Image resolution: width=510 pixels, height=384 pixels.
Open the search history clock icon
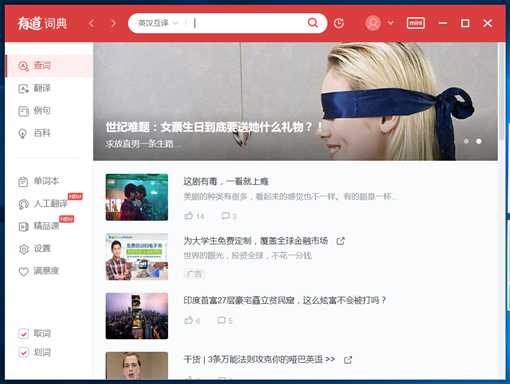339,23
